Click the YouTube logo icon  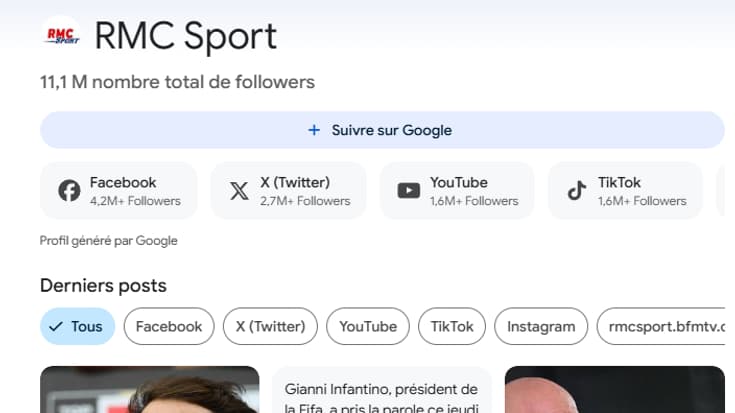click(x=408, y=191)
